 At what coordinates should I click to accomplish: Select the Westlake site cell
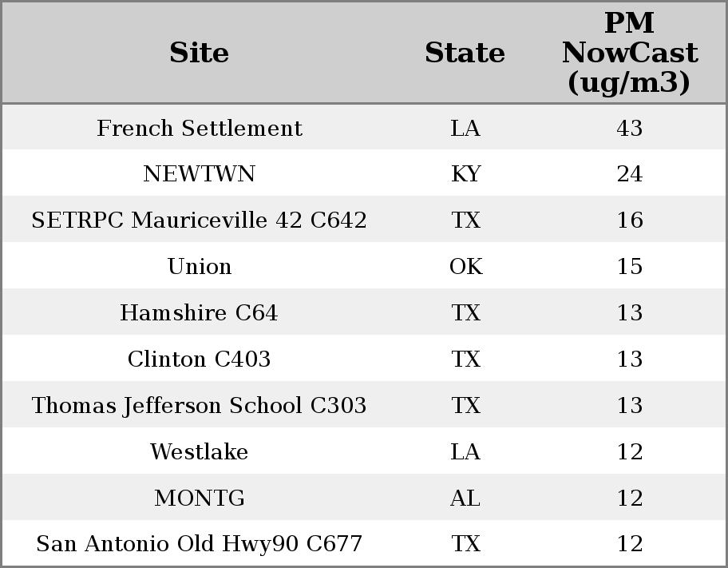200,451
